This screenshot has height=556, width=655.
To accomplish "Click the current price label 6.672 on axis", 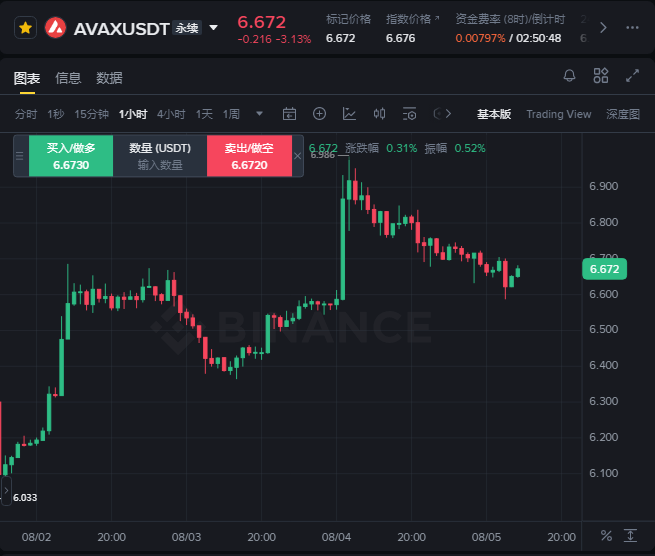I will tap(604, 269).
